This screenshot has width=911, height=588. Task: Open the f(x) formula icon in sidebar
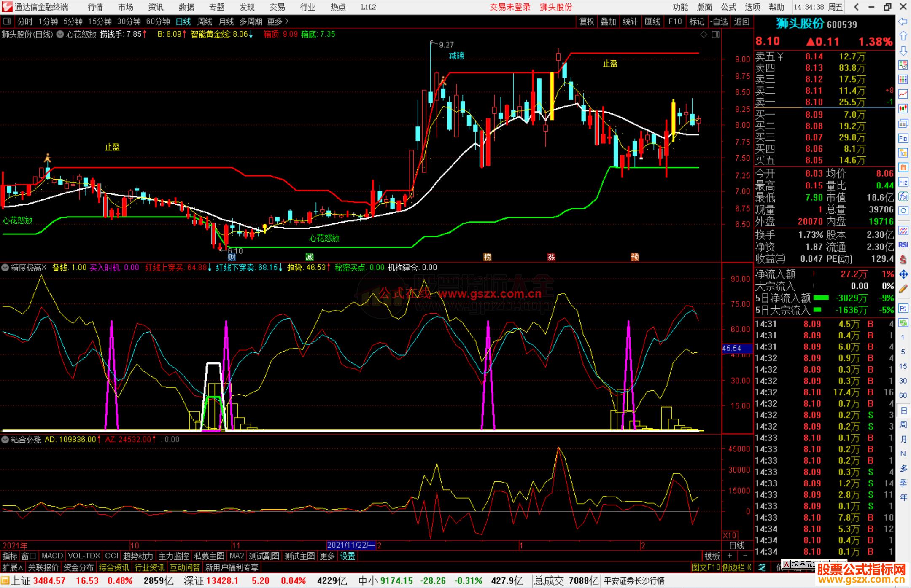903,196
